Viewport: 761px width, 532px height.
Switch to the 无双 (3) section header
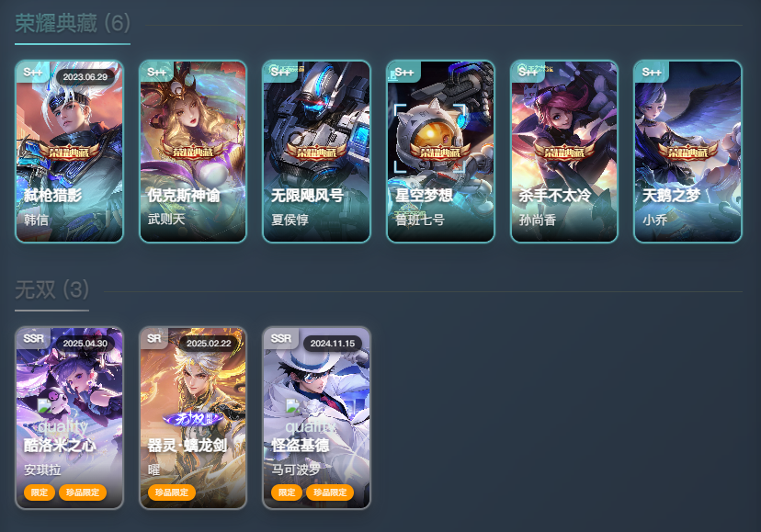[52, 289]
